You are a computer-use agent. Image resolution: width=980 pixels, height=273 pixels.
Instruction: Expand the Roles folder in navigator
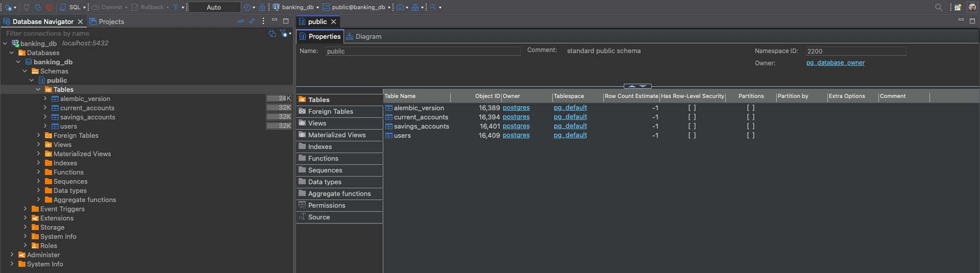pyautogui.click(x=25, y=245)
